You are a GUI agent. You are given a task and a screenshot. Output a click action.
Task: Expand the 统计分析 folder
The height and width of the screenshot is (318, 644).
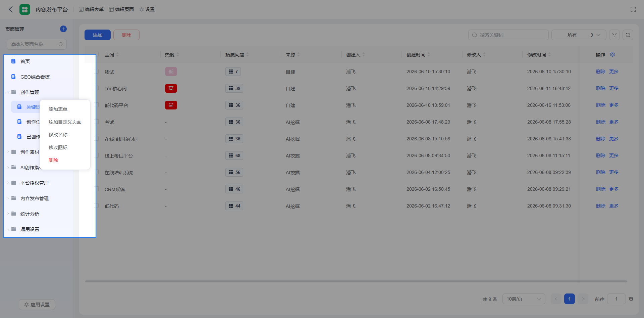[8, 214]
